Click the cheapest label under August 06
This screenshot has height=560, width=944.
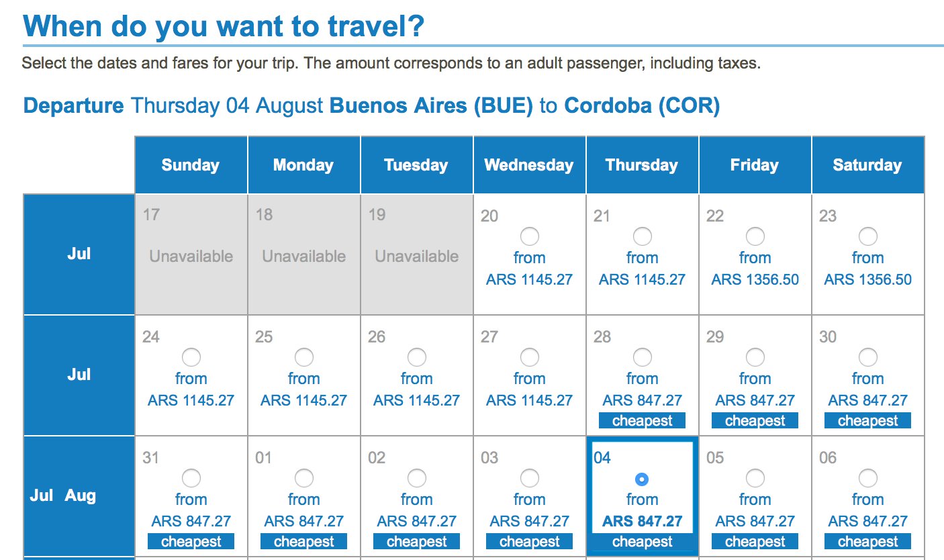coord(868,541)
